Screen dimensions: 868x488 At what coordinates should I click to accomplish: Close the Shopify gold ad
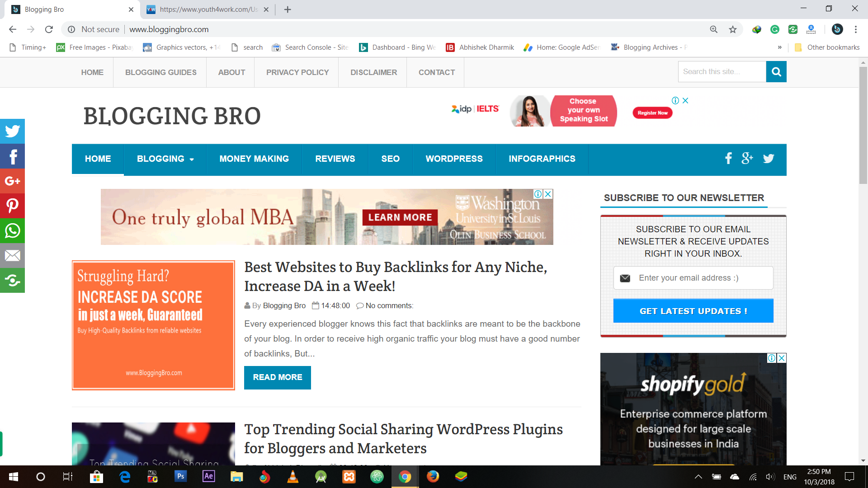[x=782, y=358]
